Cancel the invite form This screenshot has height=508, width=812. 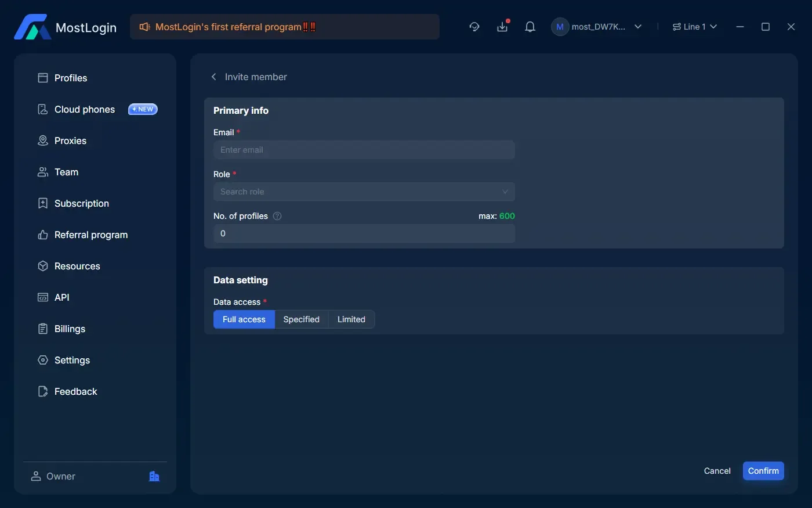coord(717,470)
